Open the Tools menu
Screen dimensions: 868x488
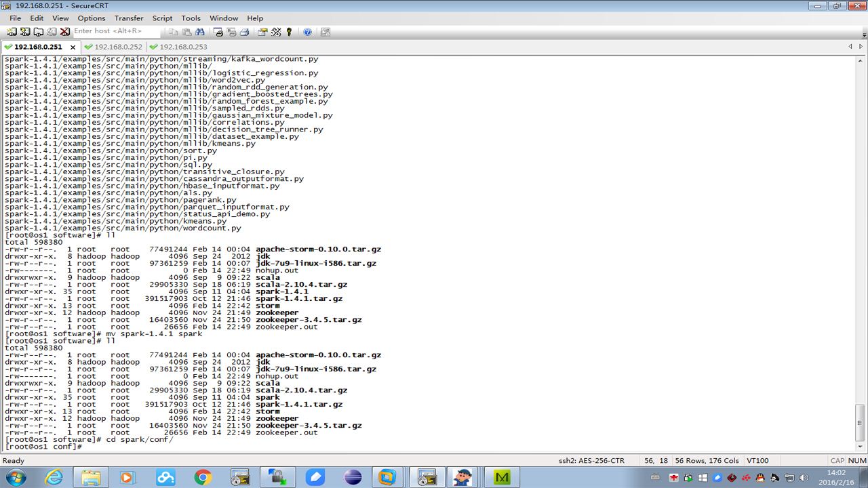(x=191, y=18)
